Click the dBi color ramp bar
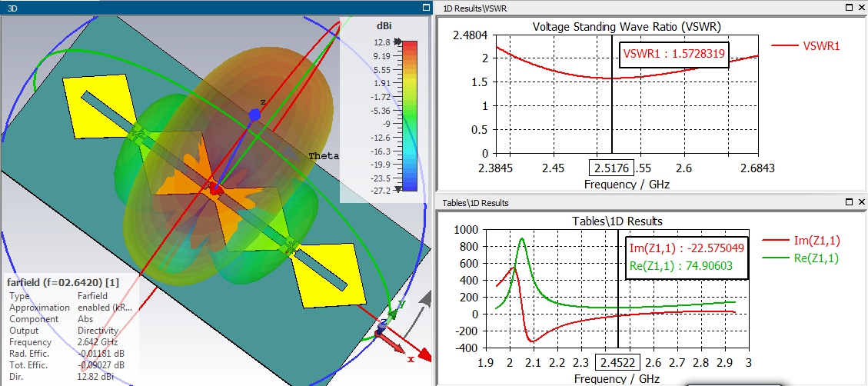This screenshot has height=386, width=868. 410,116
